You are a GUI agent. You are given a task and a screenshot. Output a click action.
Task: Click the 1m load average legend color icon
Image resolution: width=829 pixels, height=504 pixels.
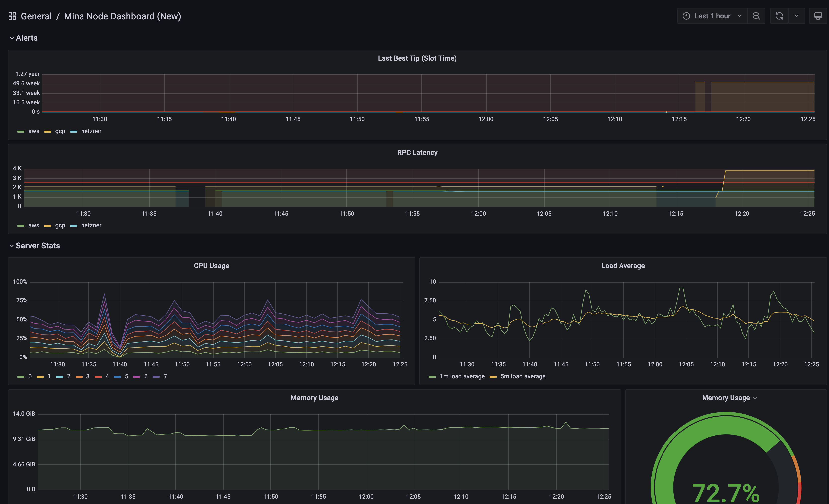tap(432, 377)
